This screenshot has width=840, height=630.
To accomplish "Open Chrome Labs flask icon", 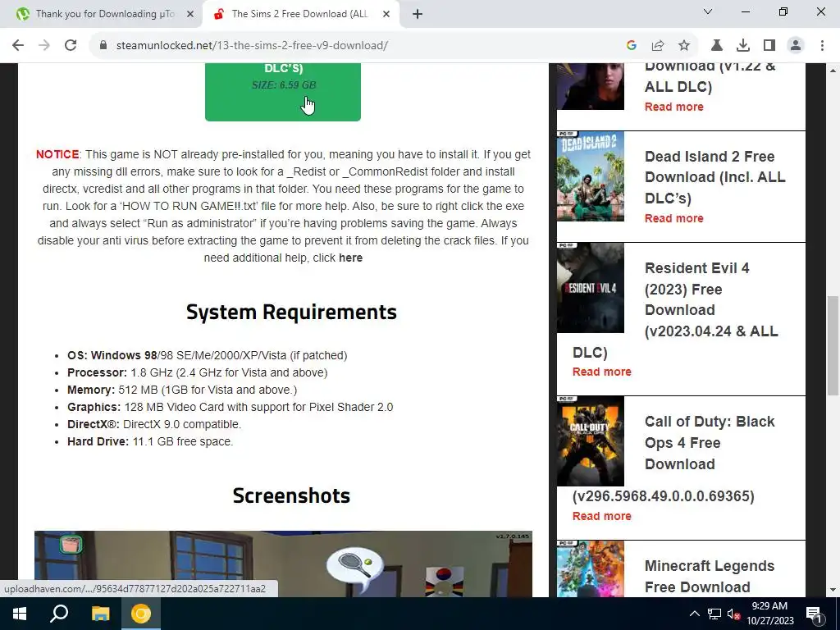I will pos(716,46).
